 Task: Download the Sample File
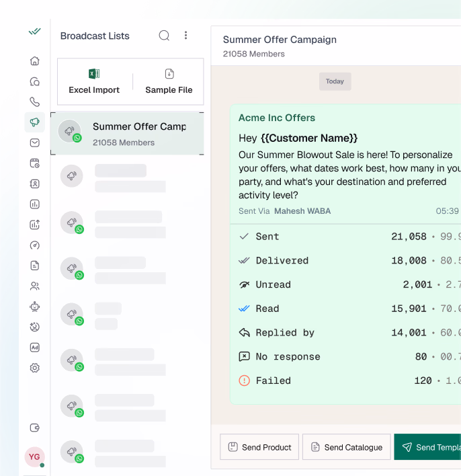coord(169,81)
